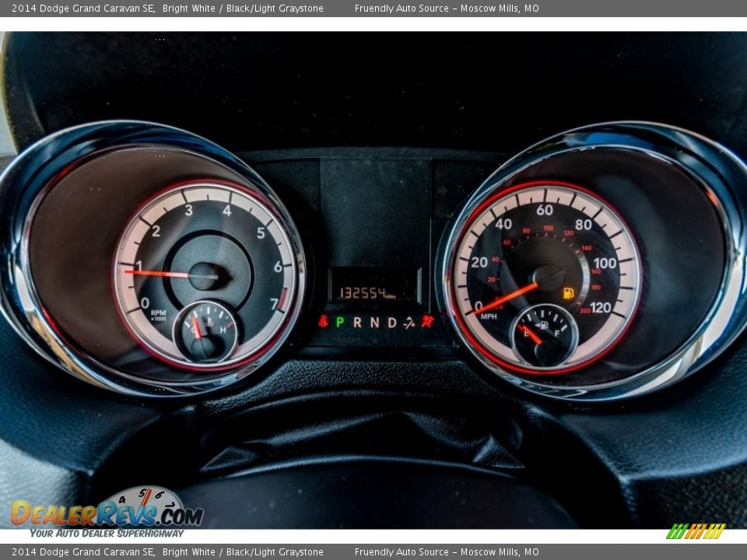Click bottom caption '2014 Dodge Grand Caravan SE'
Screen dimensions: 747x560
click(x=83, y=552)
